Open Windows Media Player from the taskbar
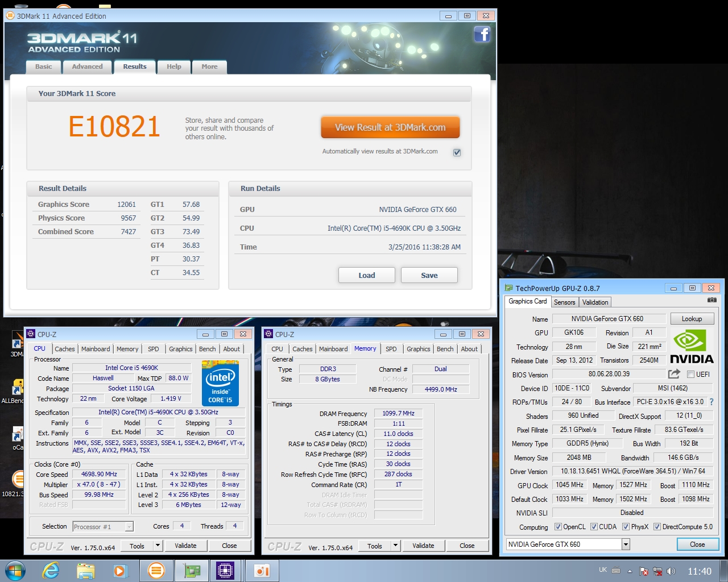This screenshot has height=582, width=728. (120, 571)
